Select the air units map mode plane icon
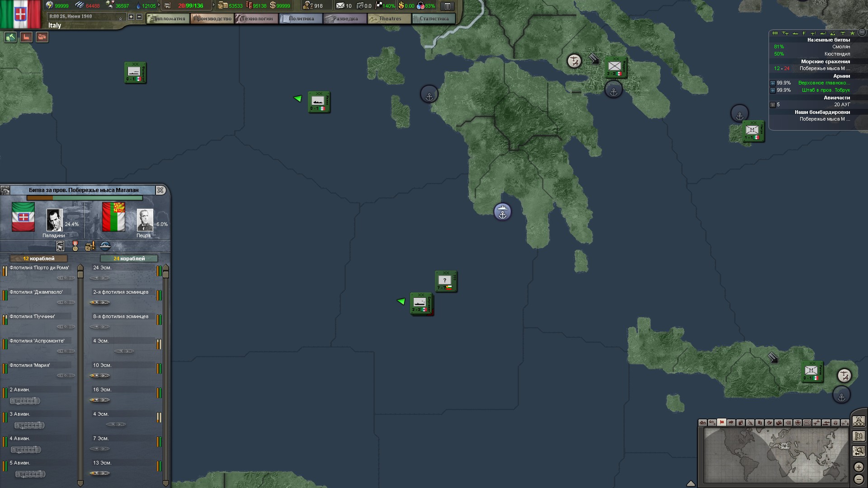868x488 pixels. [x=816, y=423]
